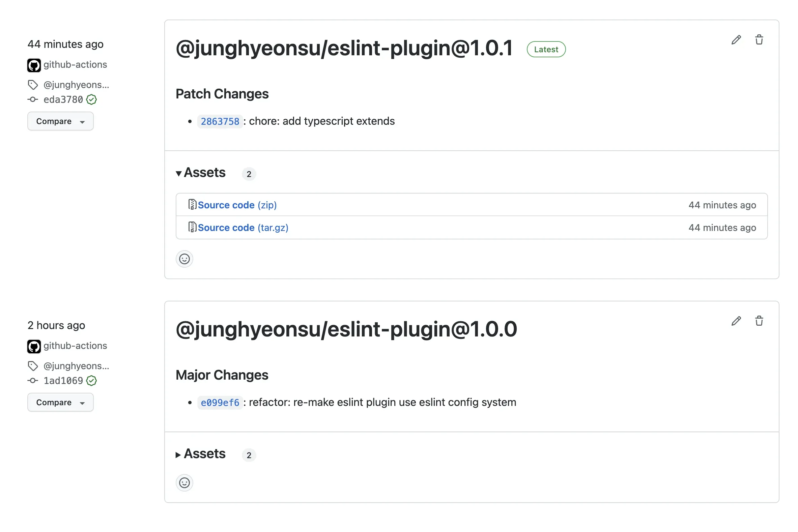
Task: Add emoji reaction to the 1.0.0 release
Action: point(184,483)
